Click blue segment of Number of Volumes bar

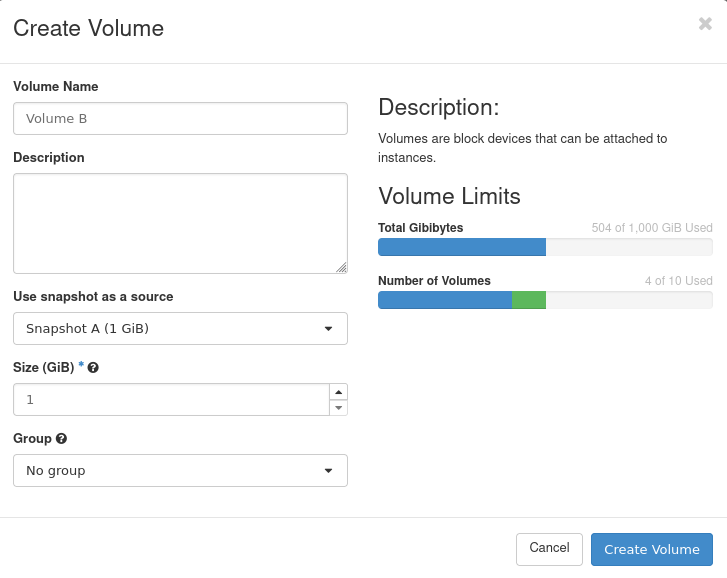pyautogui.click(x=444, y=300)
